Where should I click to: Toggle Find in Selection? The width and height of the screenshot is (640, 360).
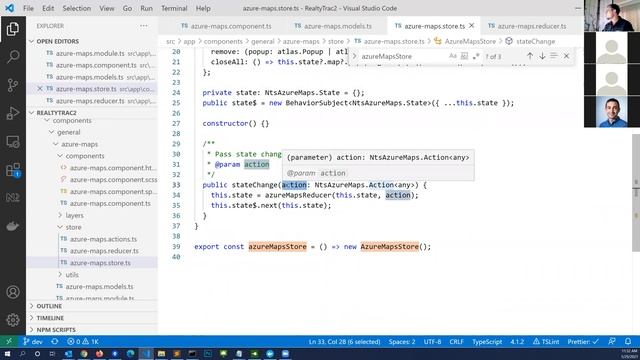pyautogui.click(x=554, y=56)
